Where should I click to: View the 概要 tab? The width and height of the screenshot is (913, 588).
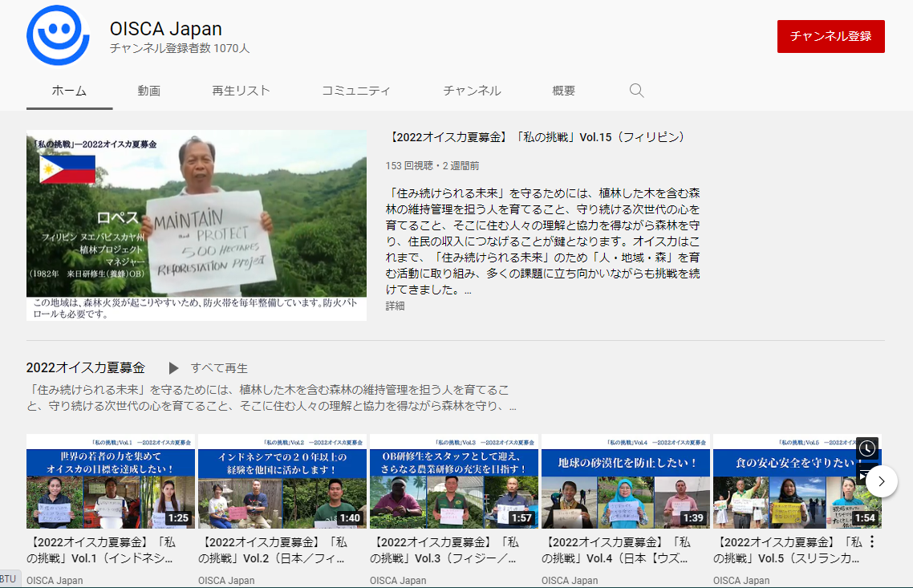(562, 91)
